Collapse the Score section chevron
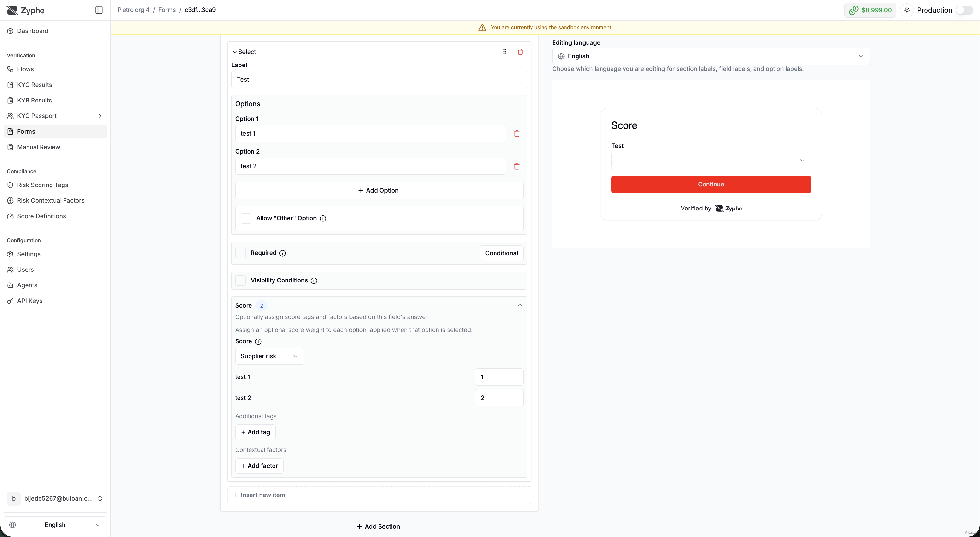The image size is (980, 537). [520, 305]
